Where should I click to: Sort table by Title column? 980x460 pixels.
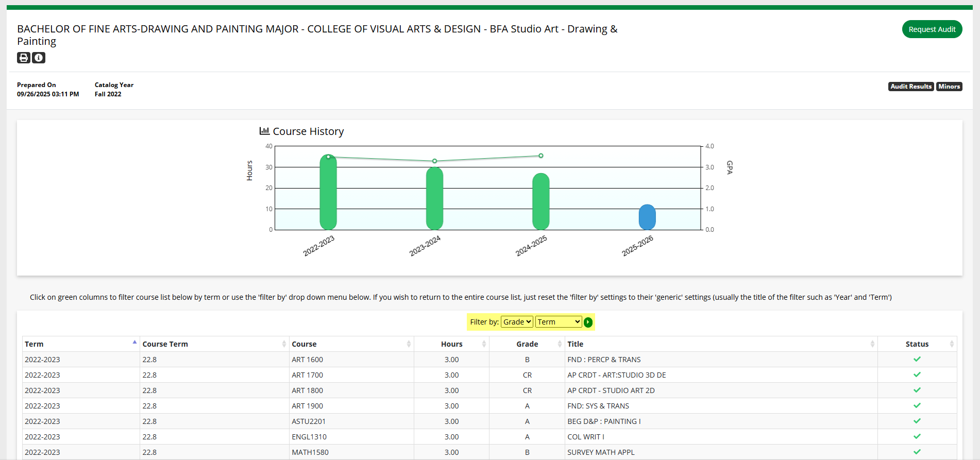[721, 344]
